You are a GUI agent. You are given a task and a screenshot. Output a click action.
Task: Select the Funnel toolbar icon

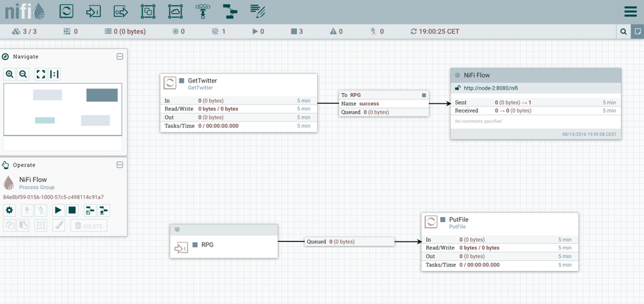[x=202, y=11]
